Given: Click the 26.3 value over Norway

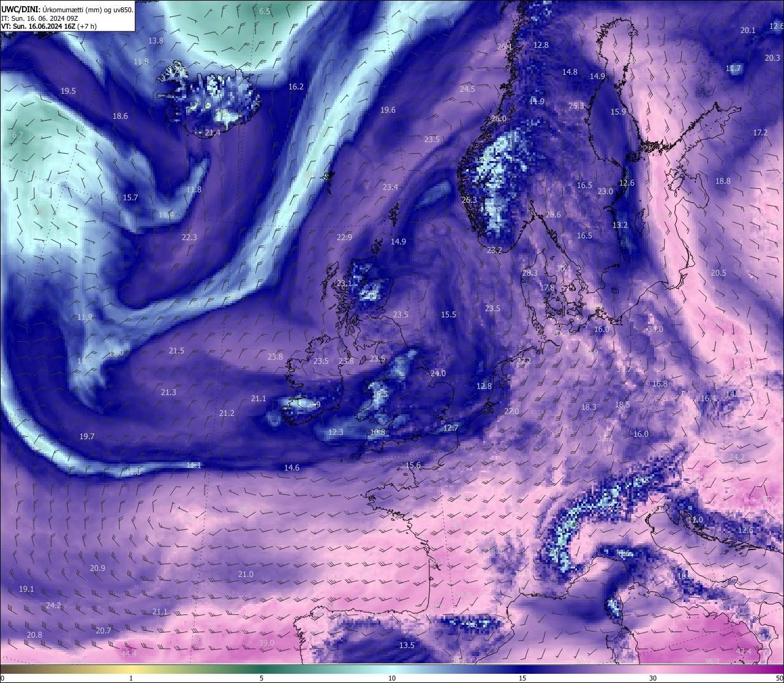Looking at the screenshot, I should click(x=469, y=200).
